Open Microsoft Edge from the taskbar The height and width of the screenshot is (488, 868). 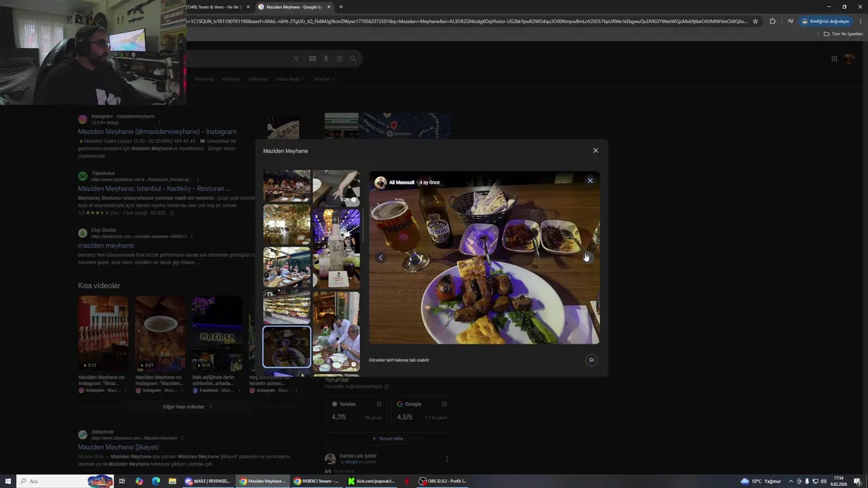click(156, 481)
